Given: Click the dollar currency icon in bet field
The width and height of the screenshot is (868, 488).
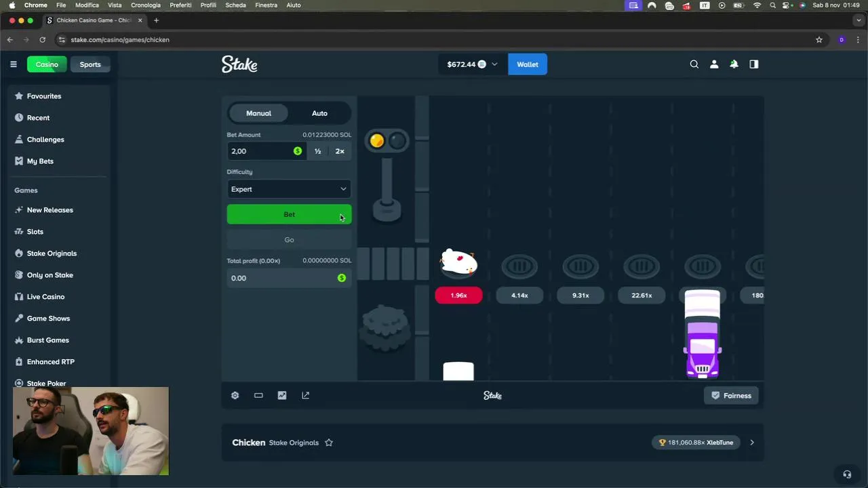Looking at the screenshot, I should pos(298,151).
